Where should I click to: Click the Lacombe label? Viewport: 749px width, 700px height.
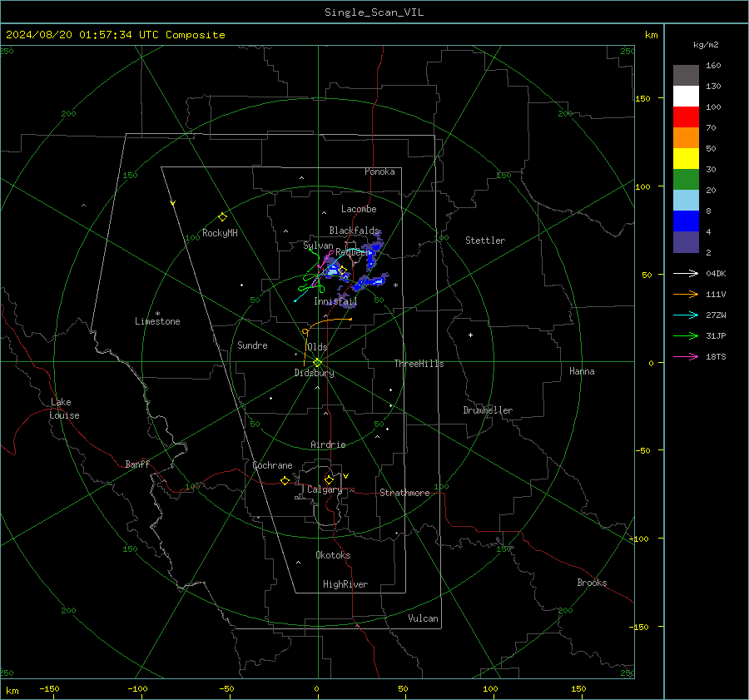pyautogui.click(x=359, y=209)
